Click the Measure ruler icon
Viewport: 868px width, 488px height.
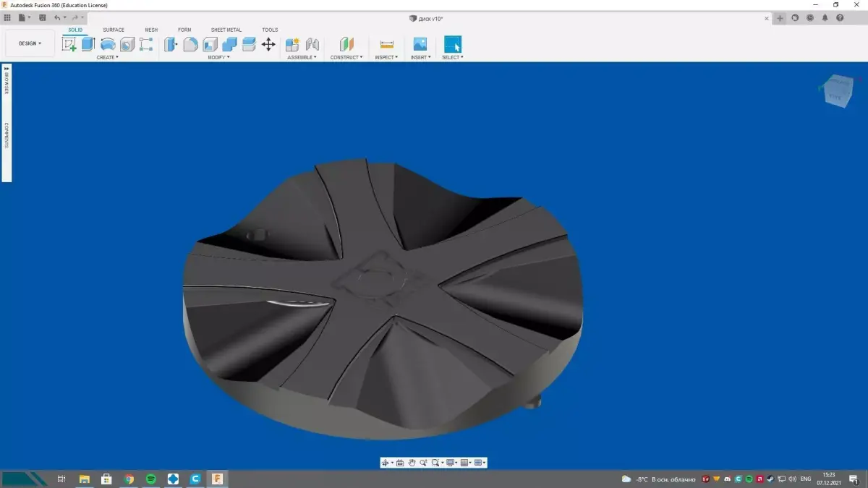[x=386, y=44]
